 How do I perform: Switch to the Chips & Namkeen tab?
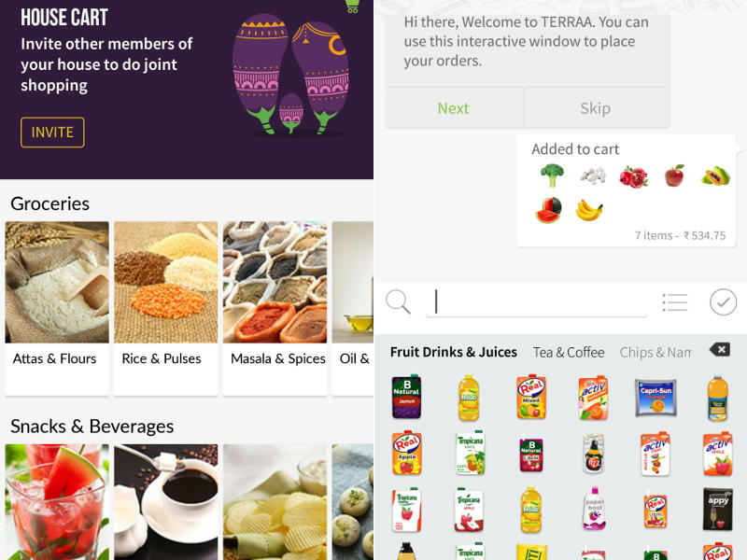[655, 353]
